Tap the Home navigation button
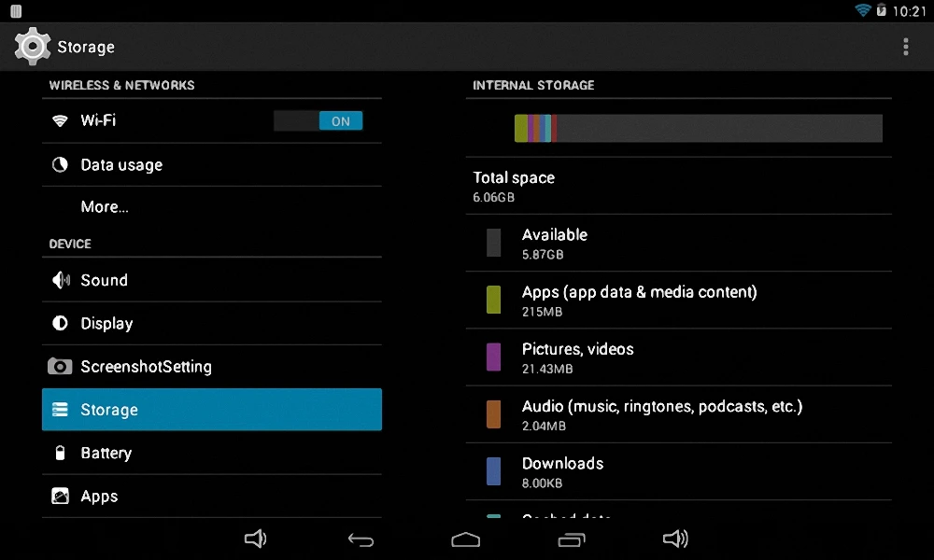The width and height of the screenshot is (934, 560). point(466,539)
